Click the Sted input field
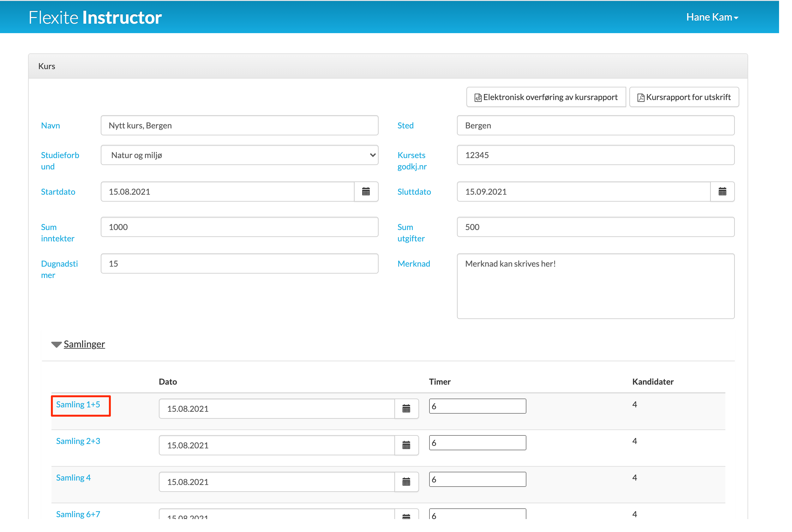 596,126
